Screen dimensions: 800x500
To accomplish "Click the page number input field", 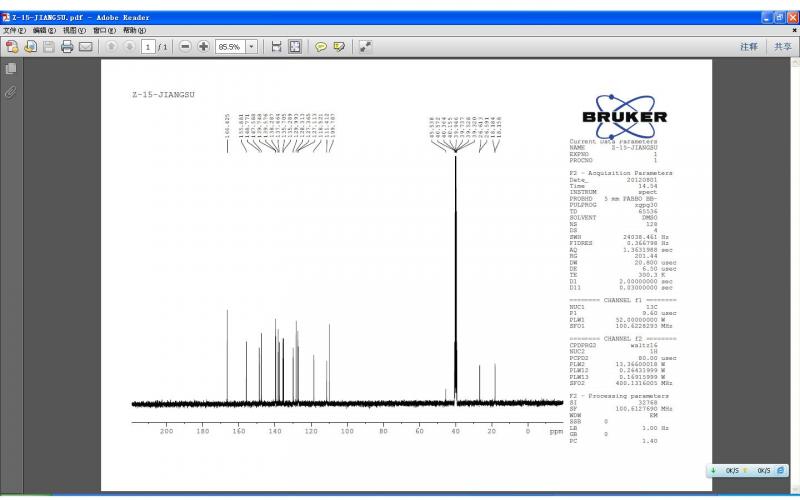I will [148, 47].
